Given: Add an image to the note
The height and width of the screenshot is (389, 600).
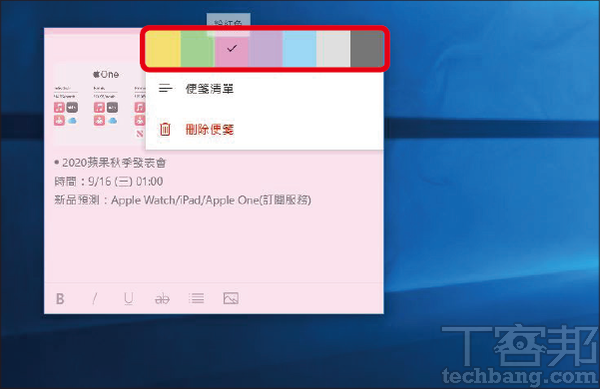Looking at the screenshot, I should coord(231,298).
